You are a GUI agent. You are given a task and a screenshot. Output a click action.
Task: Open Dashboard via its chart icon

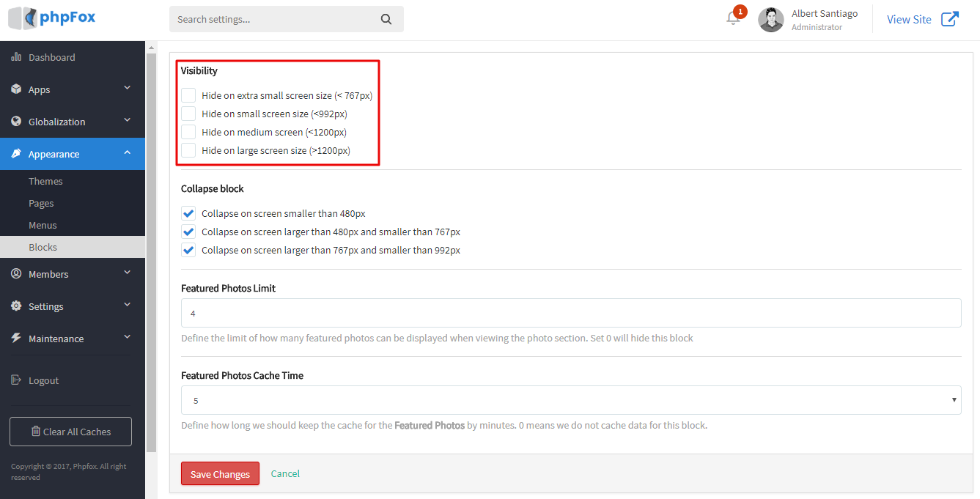(16, 57)
